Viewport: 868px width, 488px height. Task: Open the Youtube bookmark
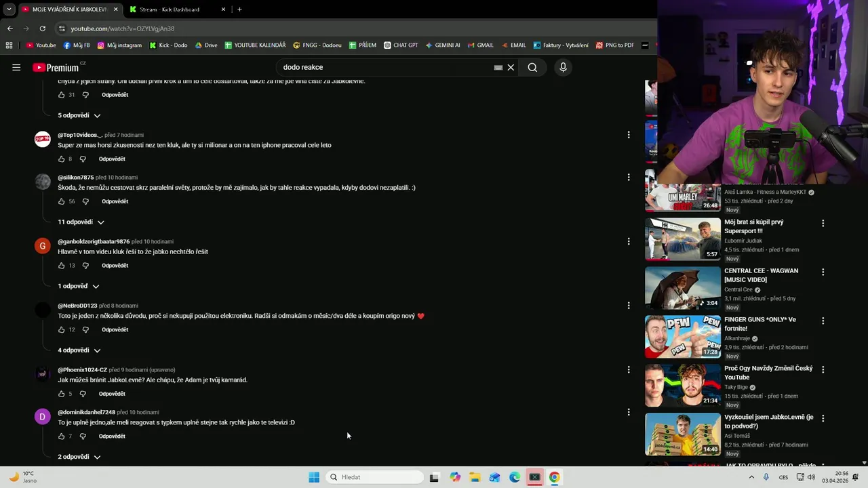coord(41,45)
